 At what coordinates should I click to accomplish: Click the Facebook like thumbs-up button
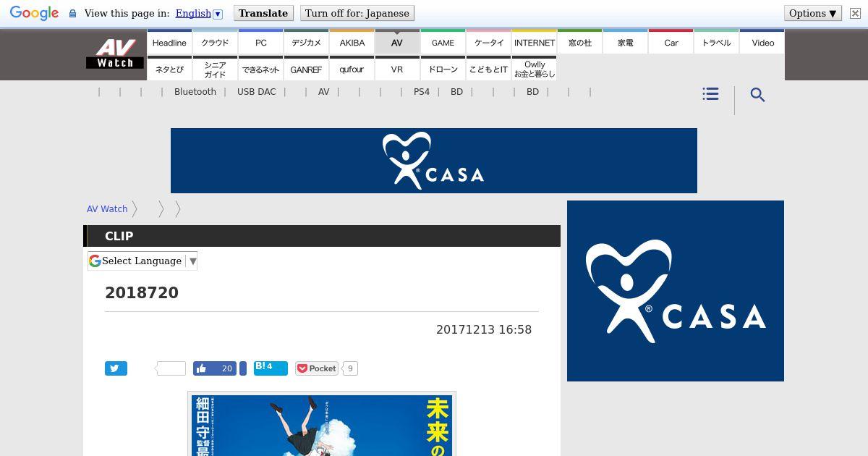[x=215, y=368]
